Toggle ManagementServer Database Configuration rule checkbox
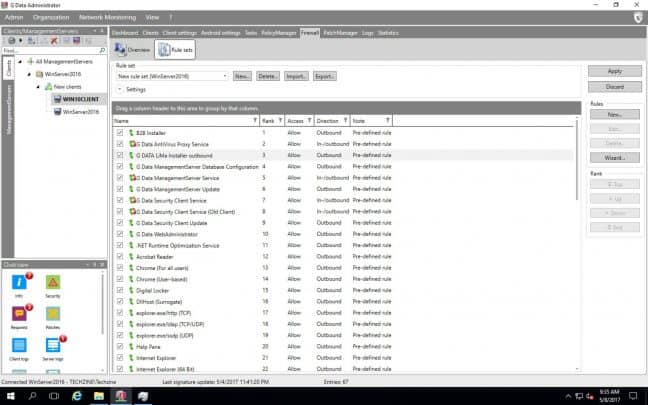 (120, 166)
